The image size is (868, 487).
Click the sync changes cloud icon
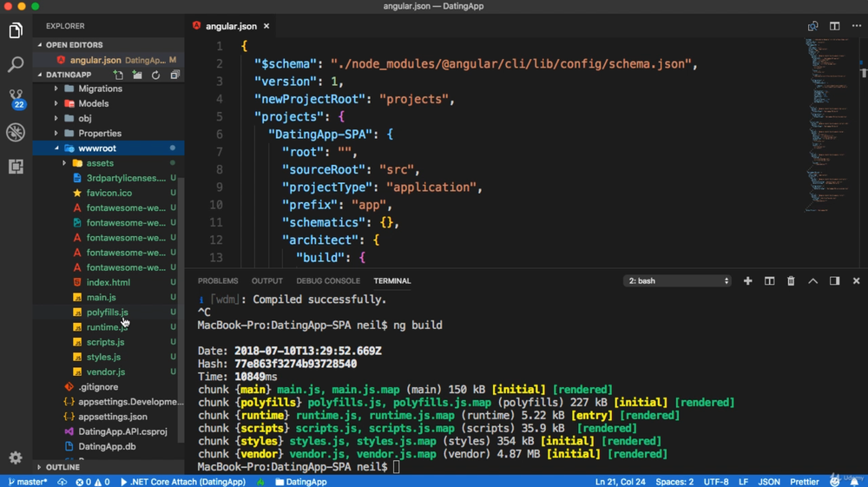(62, 482)
